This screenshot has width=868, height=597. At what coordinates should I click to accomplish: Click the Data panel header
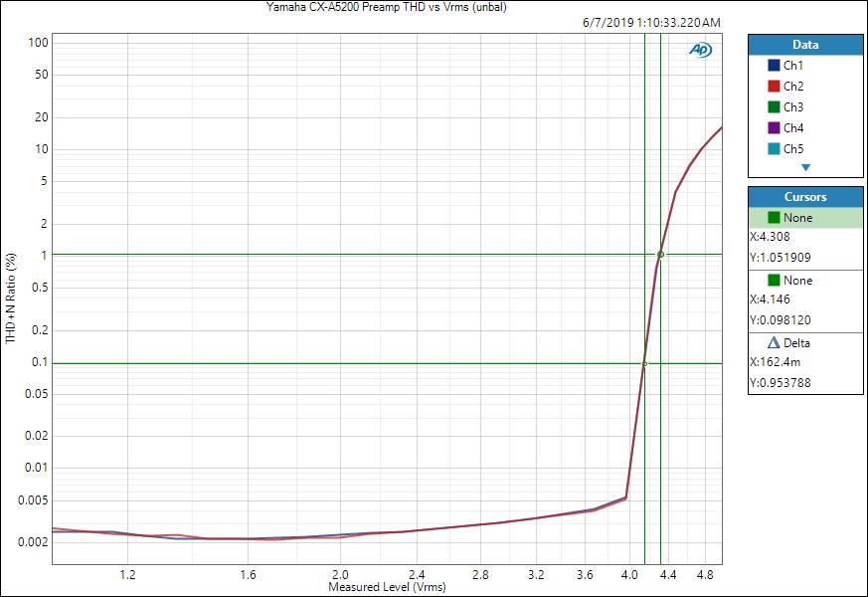pyautogui.click(x=805, y=45)
